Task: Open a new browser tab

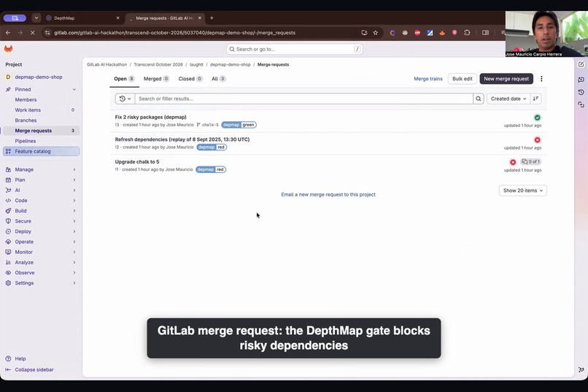Action: (212, 18)
